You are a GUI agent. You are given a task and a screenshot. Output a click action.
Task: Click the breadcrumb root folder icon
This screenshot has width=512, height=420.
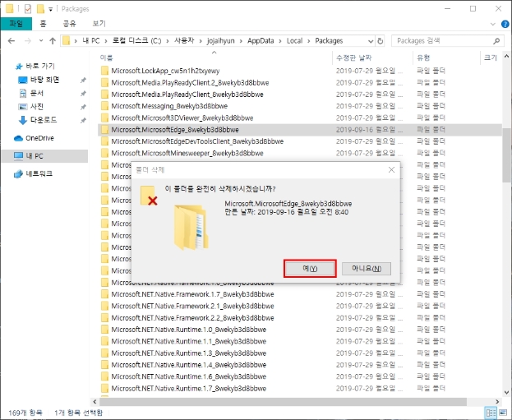click(67, 41)
